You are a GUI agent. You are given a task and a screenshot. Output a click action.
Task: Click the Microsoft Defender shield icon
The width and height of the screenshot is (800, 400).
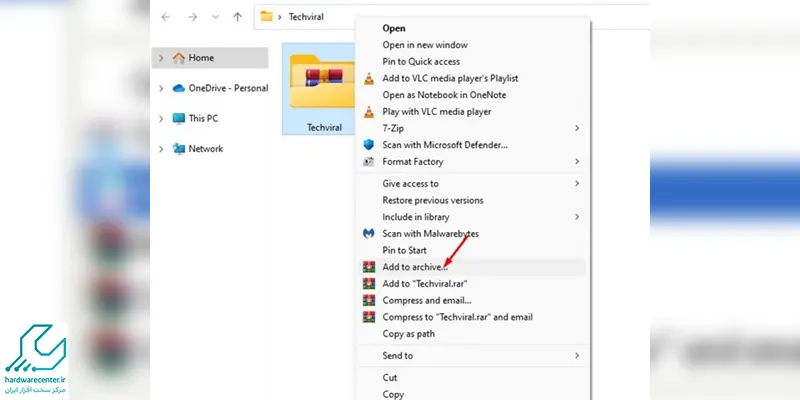[x=368, y=145]
